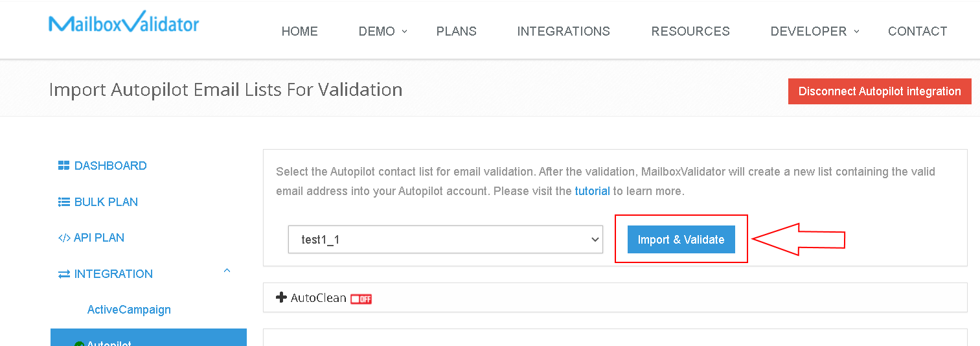Click Disconnect Autopilot integration button
The height and width of the screenshot is (346, 980).
879,91
